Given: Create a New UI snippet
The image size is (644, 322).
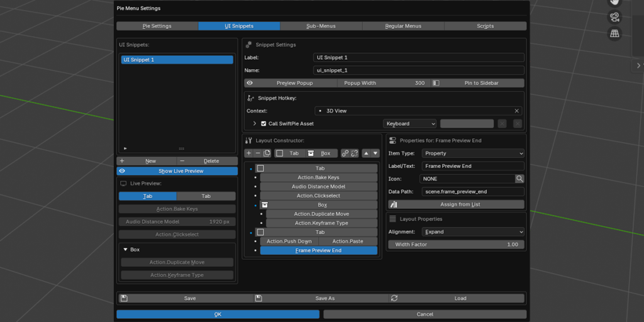Looking at the screenshot, I should click(147, 161).
